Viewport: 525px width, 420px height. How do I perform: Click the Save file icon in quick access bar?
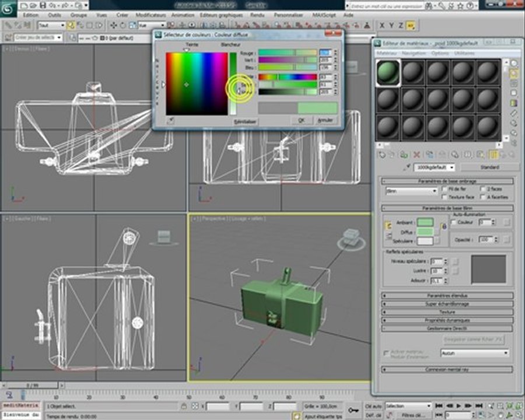[43, 5]
